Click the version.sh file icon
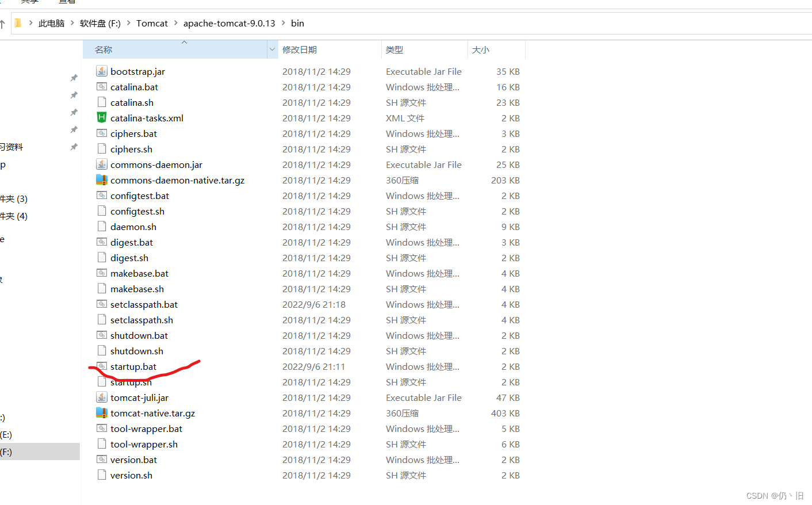 coord(102,475)
